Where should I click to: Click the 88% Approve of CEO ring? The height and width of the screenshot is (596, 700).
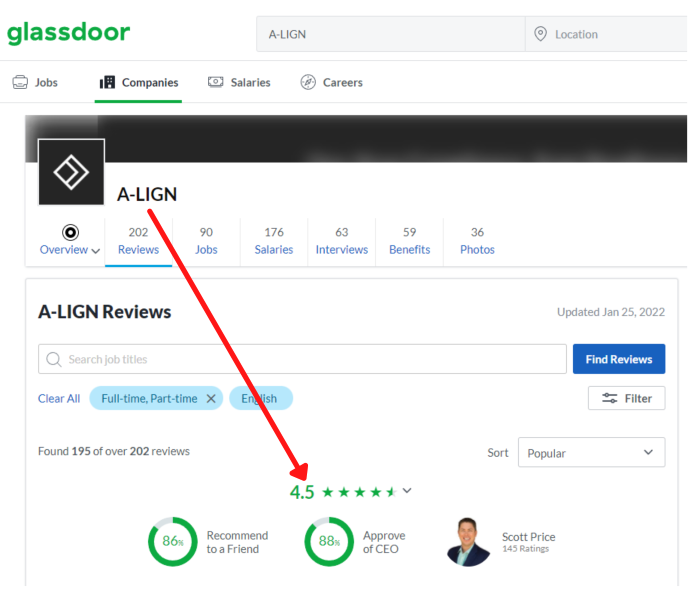point(329,542)
